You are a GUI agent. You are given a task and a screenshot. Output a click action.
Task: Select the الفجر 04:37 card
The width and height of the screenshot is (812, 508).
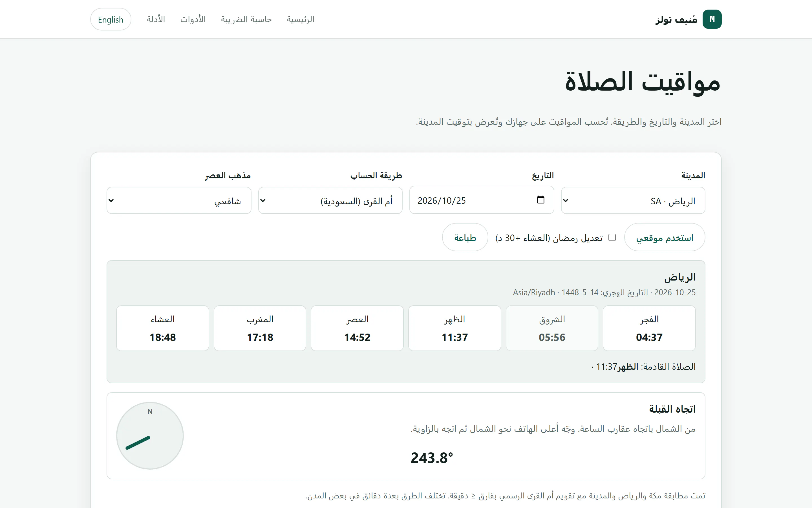point(649,328)
